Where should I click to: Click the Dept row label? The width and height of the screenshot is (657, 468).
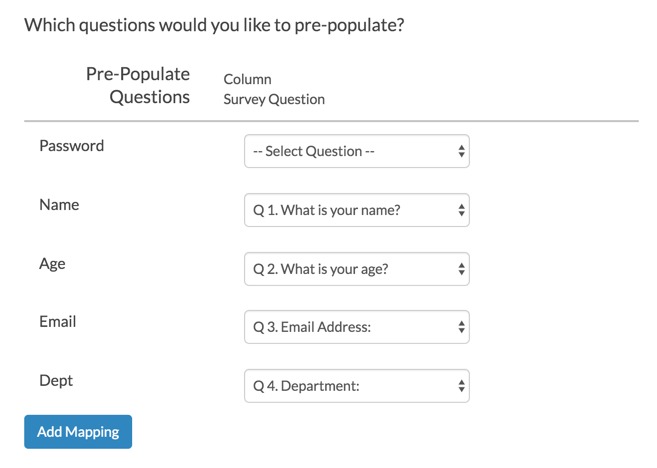click(56, 381)
